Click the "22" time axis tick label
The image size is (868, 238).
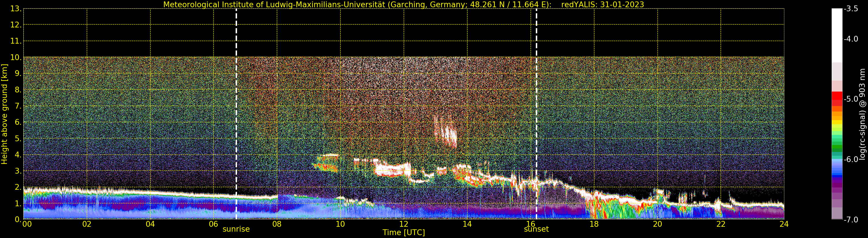point(721,224)
